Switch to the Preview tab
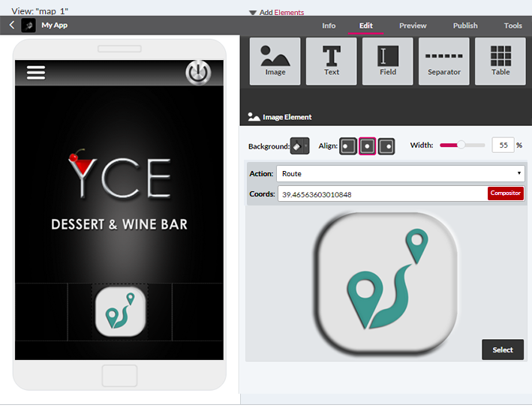The width and height of the screenshot is (532, 408). 413,25
